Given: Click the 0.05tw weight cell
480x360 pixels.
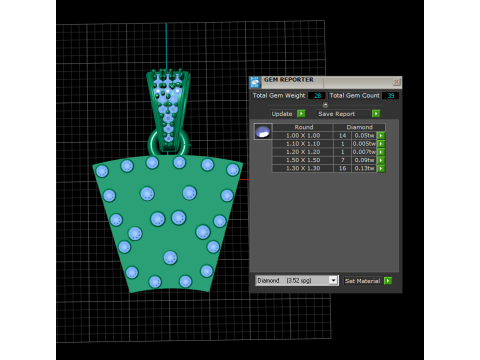Looking at the screenshot, I should tap(364, 136).
